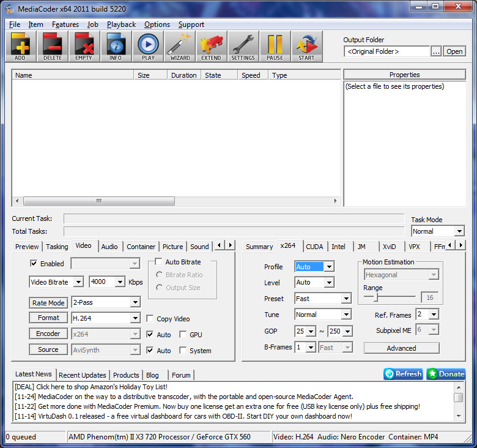Click the Output Folder path field
The image size is (477, 448).
pyautogui.click(x=386, y=51)
